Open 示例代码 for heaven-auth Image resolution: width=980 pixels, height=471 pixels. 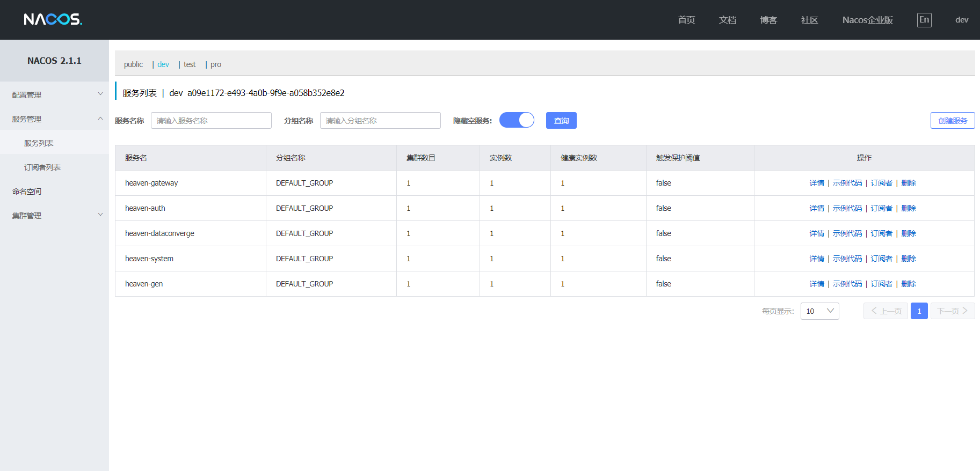[x=847, y=208]
